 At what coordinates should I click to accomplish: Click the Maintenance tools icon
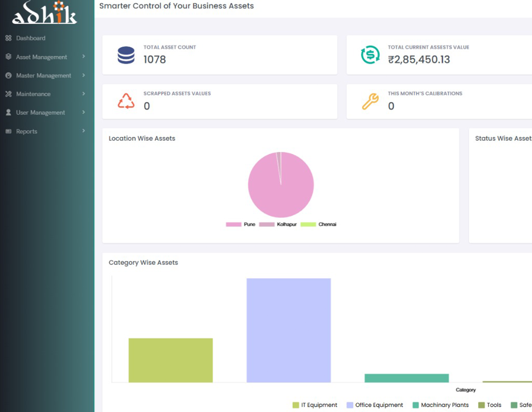(x=9, y=94)
